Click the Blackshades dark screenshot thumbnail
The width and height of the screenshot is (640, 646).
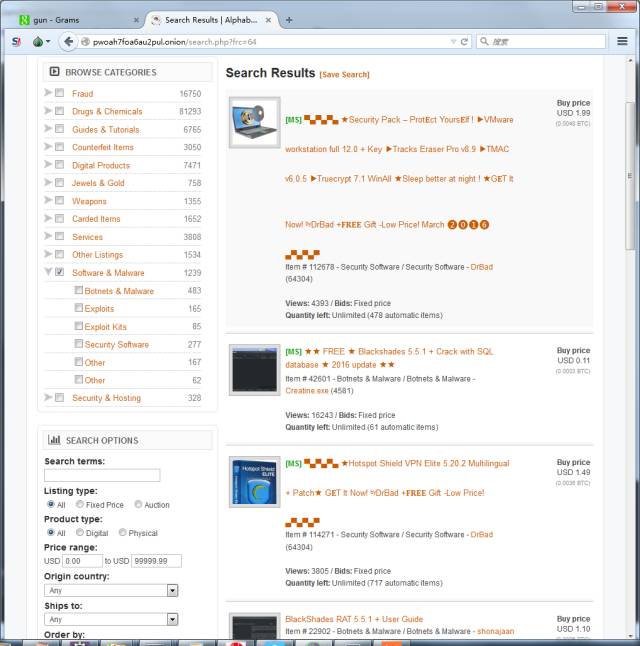tap(255, 370)
